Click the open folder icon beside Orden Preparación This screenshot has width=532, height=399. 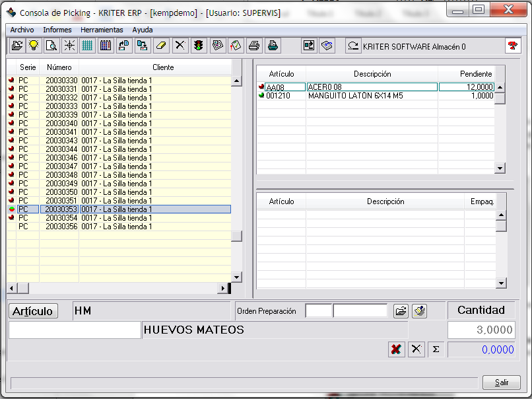[401, 311]
